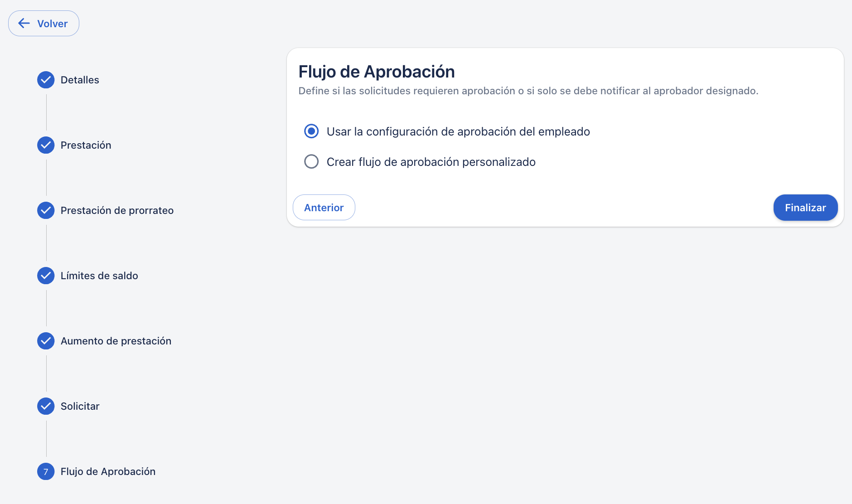Click the Prestación step checkmark icon
Image resolution: width=852 pixels, height=504 pixels.
pos(46,145)
